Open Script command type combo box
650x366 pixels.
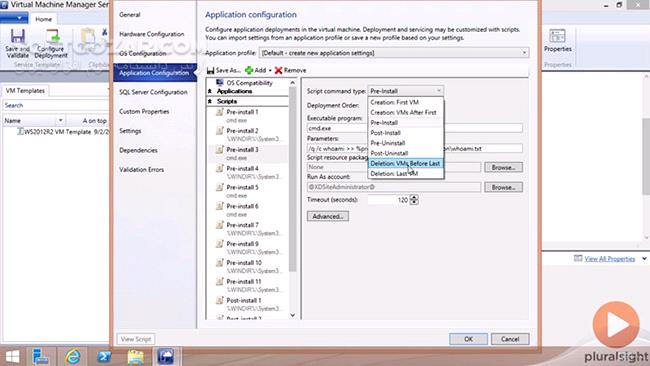(x=405, y=91)
